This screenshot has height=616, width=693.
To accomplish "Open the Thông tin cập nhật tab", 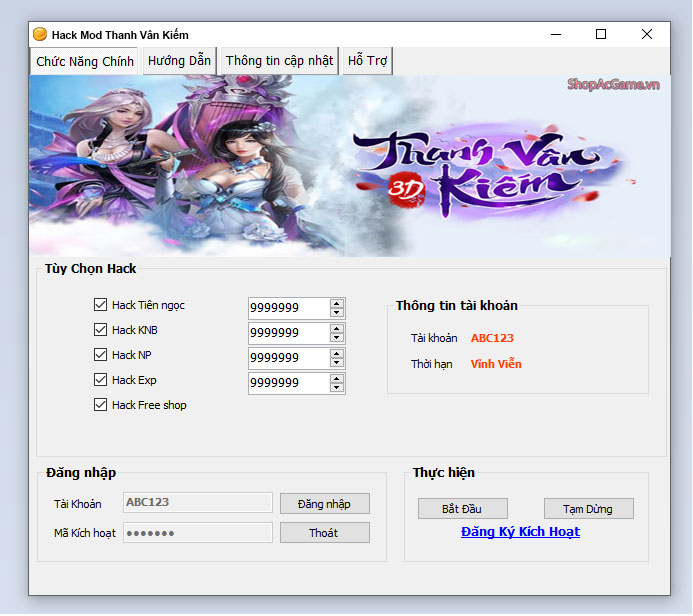I will [279, 61].
